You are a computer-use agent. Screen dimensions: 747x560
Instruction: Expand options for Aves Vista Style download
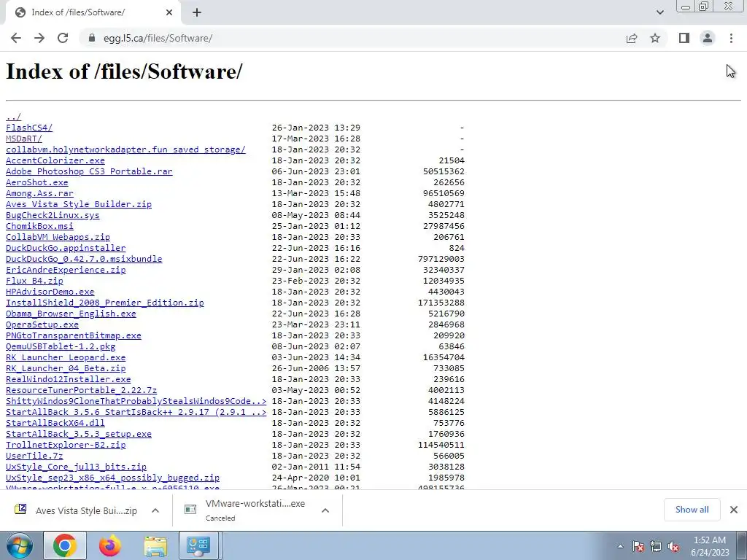[x=155, y=510]
